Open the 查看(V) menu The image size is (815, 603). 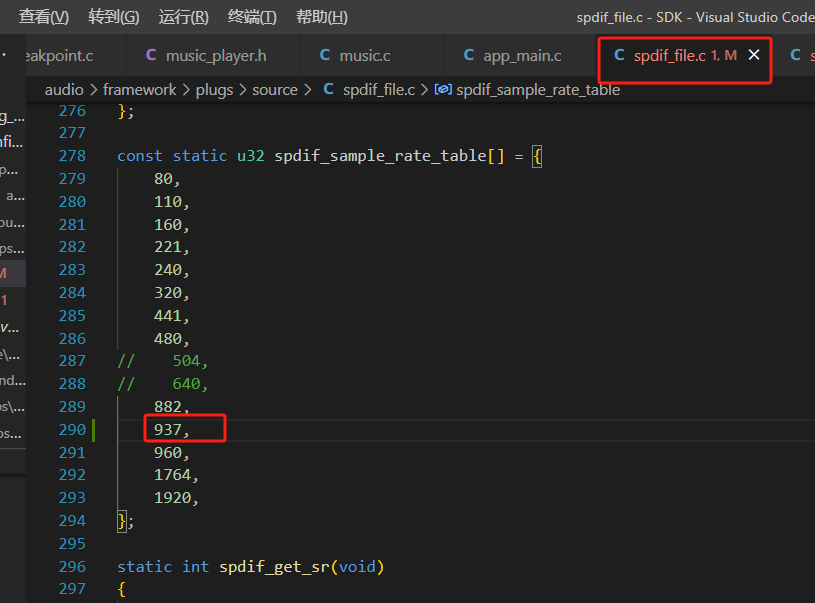pos(44,17)
